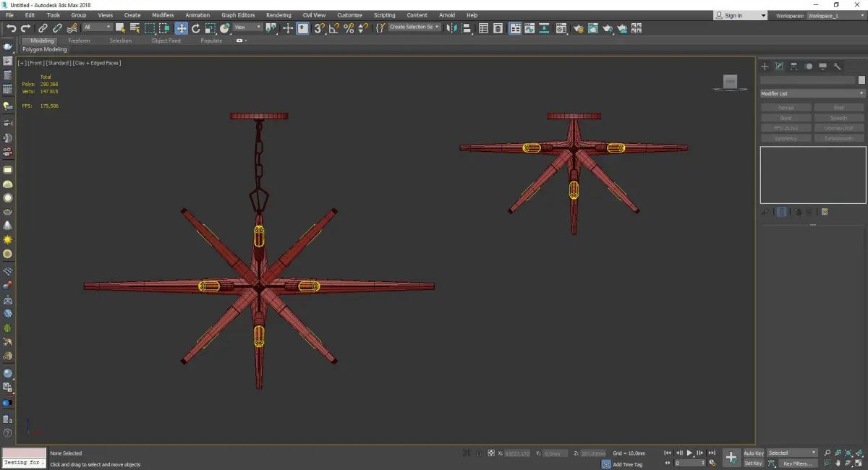Open the Create tab in command panel
This screenshot has height=470, width=868.
[x=765, y=67]
